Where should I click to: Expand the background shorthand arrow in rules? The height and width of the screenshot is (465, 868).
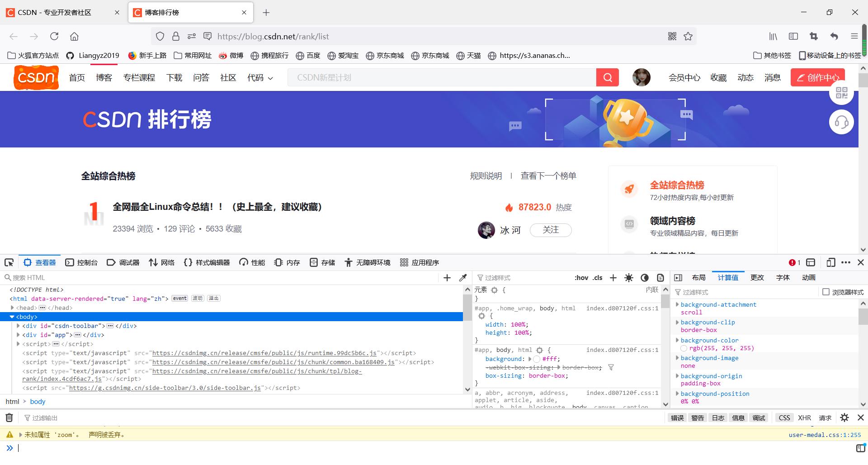530,359
